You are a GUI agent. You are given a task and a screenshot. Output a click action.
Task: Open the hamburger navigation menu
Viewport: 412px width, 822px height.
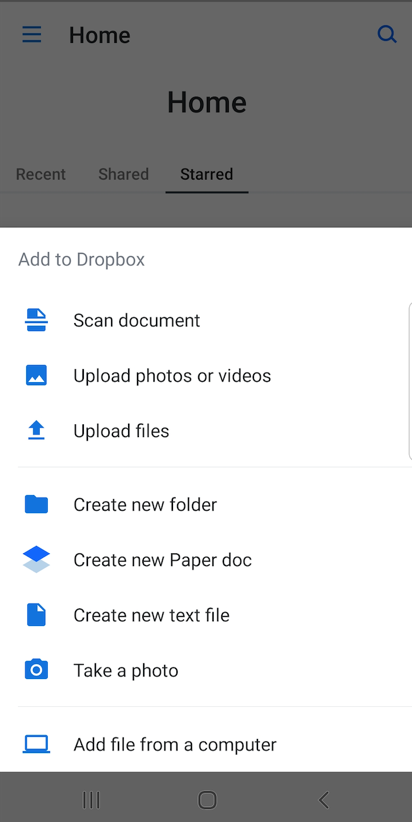[31, 35]
